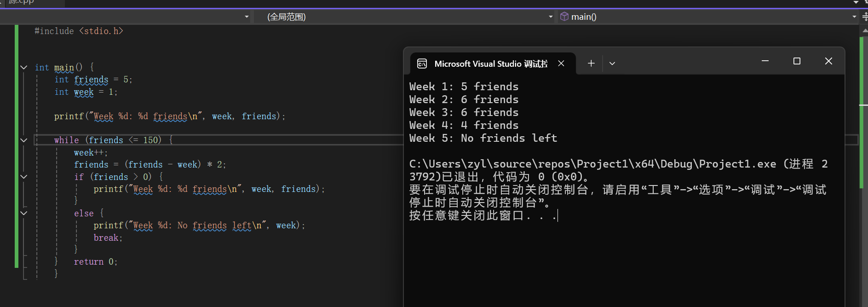868x307 pixels.
Task: Click the editor split window icon
Action: (x=864, y=17)
